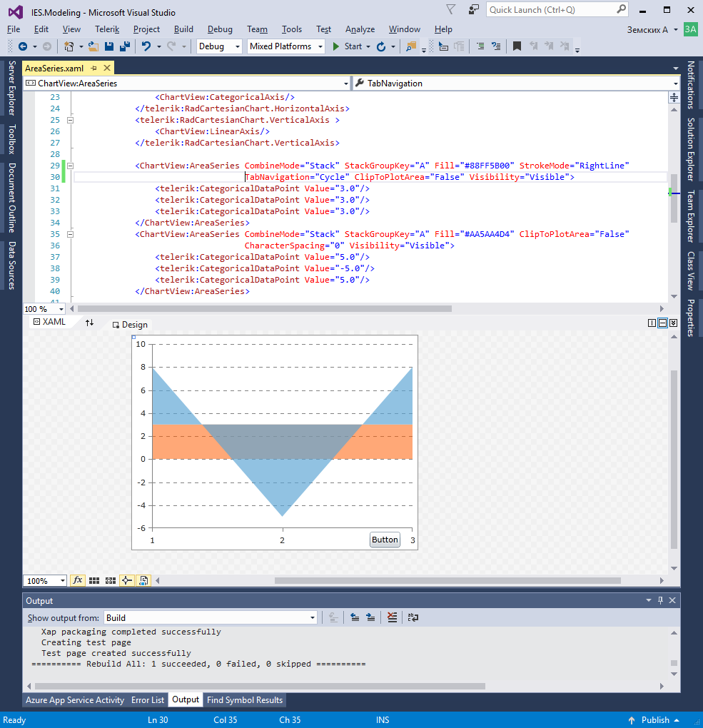Open the Show output from Build dropdown
Viewport: 703px width, 728px height.
(312, 618)
